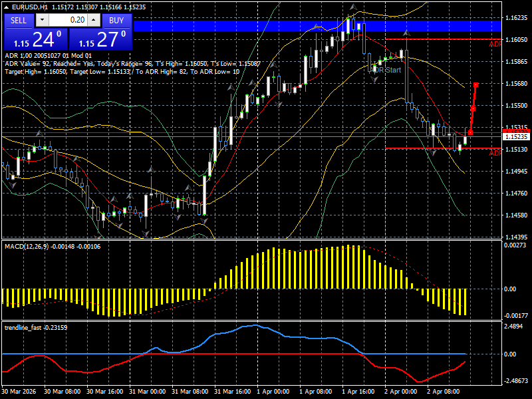Click the down arrow marker below 31 Mar 00:00 candles
This screenshot has height=399, width=532.
pyautogui.click(x=144, y=232)
